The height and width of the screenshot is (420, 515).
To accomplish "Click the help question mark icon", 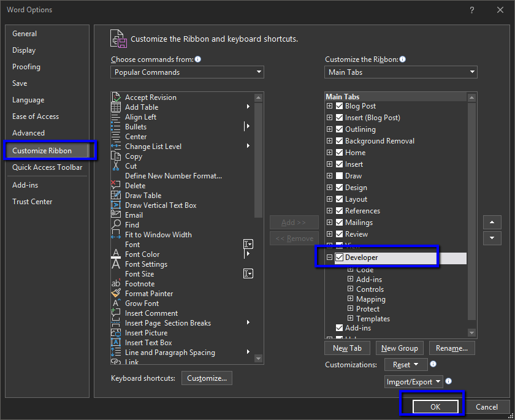I will tap(472, 10).
